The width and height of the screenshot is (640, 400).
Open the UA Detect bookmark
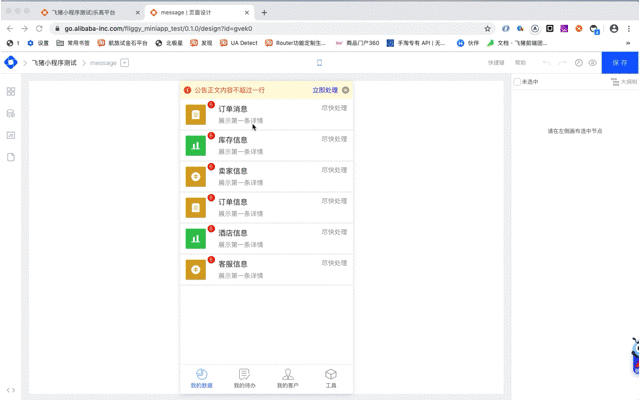[239, 43]
